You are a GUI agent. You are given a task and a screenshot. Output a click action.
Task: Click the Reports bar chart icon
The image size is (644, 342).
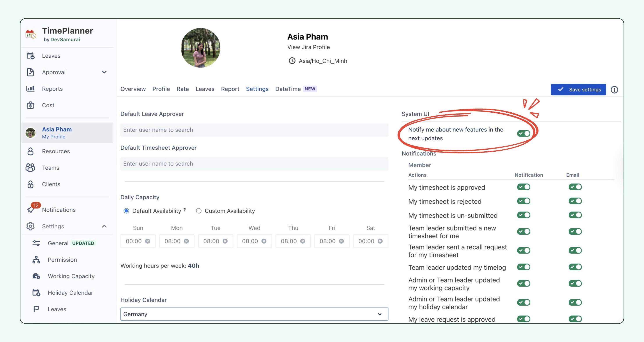pyautogui.click(x=30, y=89)
